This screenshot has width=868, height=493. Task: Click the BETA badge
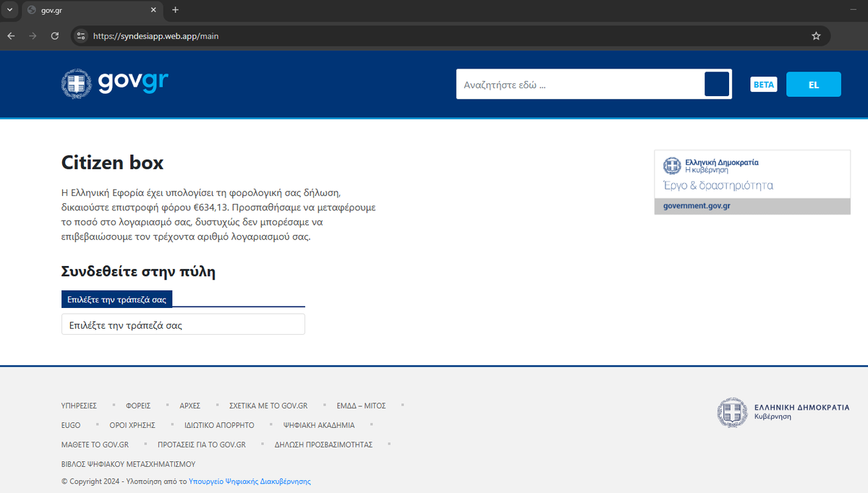764,85
